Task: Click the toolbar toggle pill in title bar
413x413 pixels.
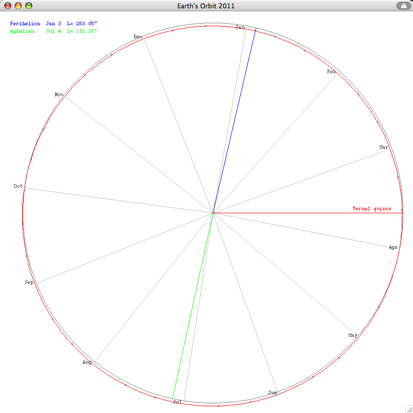Action: pos(403,6)
